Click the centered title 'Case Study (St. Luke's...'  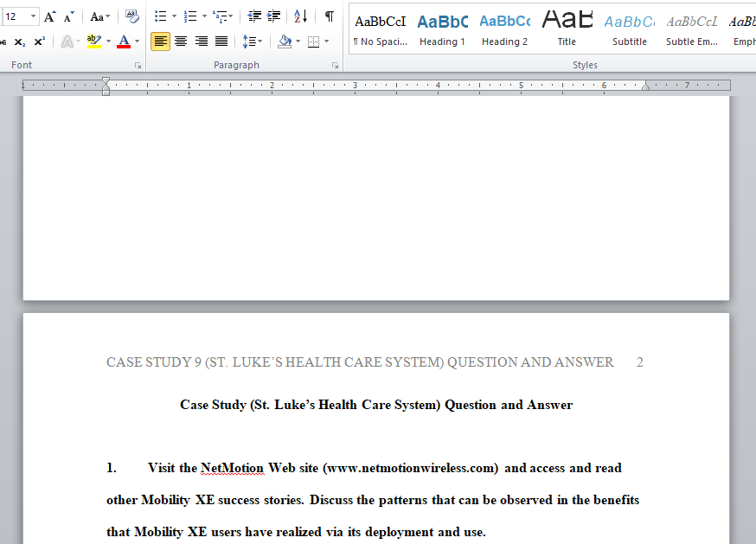click(376, 405)
